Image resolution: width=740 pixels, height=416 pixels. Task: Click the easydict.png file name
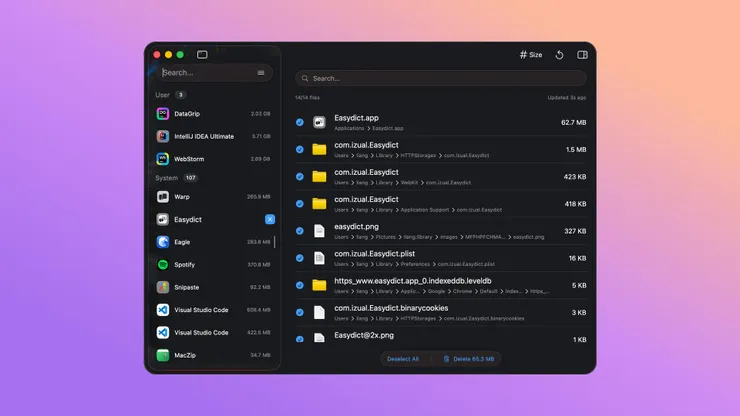[356, 227]
